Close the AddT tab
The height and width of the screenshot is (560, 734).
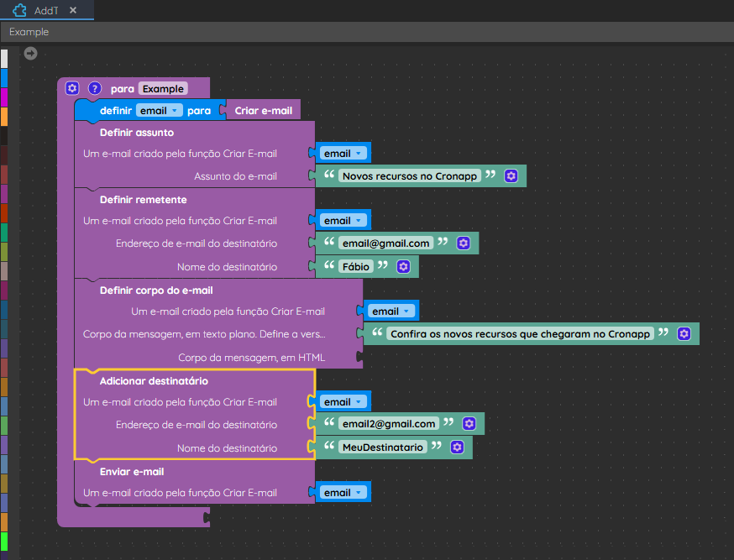[x=73, y=10]
